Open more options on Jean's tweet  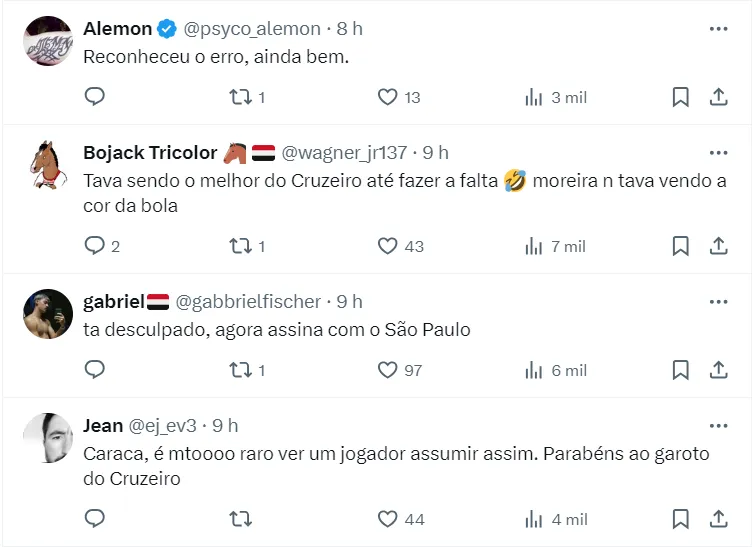tap(718, 426)
